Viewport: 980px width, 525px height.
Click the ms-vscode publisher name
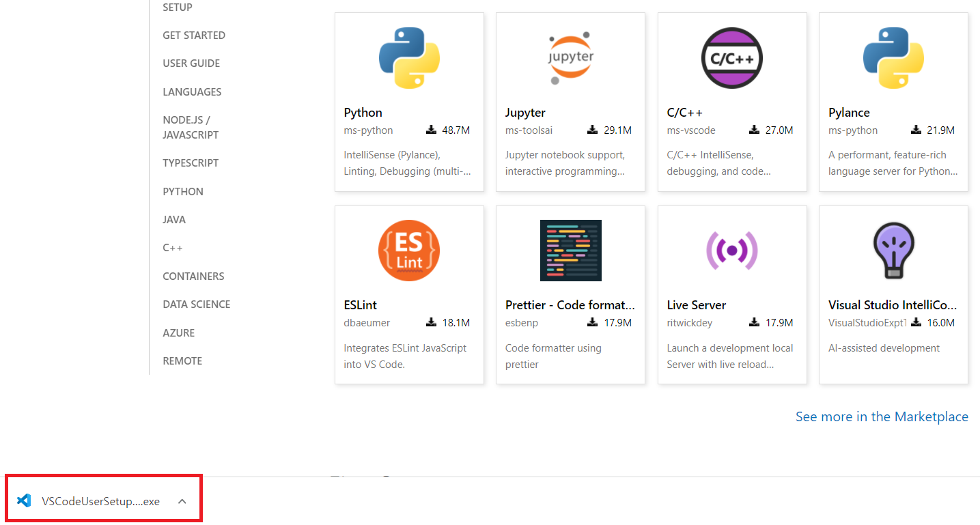(x=690, y=130)
